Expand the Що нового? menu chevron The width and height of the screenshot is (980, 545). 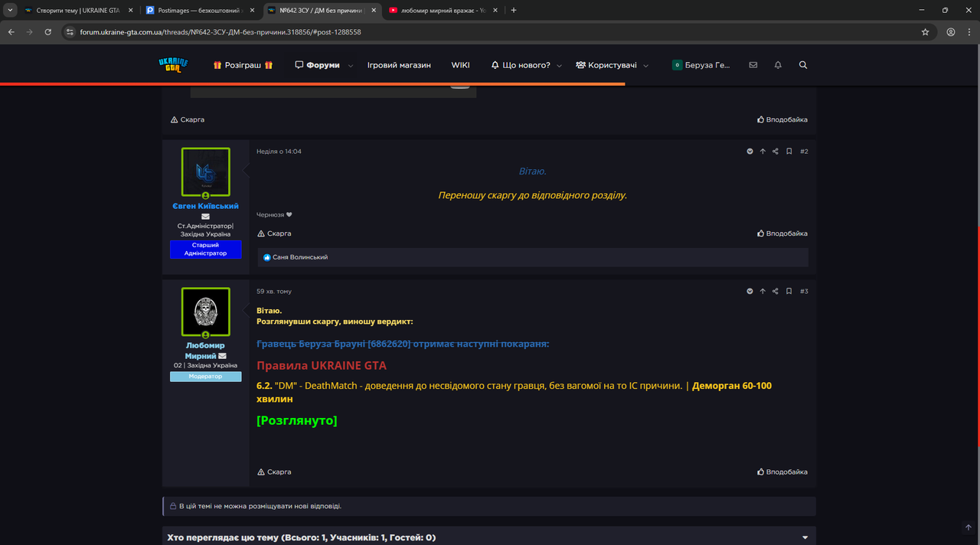point(560,66)
